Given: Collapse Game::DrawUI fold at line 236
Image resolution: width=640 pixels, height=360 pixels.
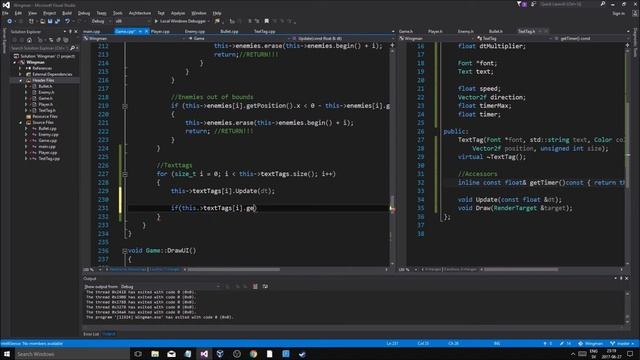Looking at the screenshot, I should tap(125, 251).
